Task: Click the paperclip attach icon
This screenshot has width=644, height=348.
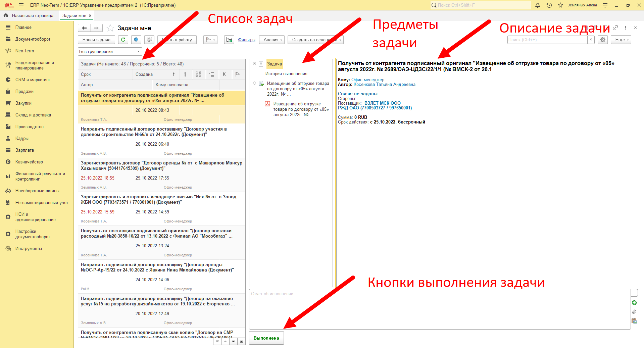Action: tap(634, 312)
